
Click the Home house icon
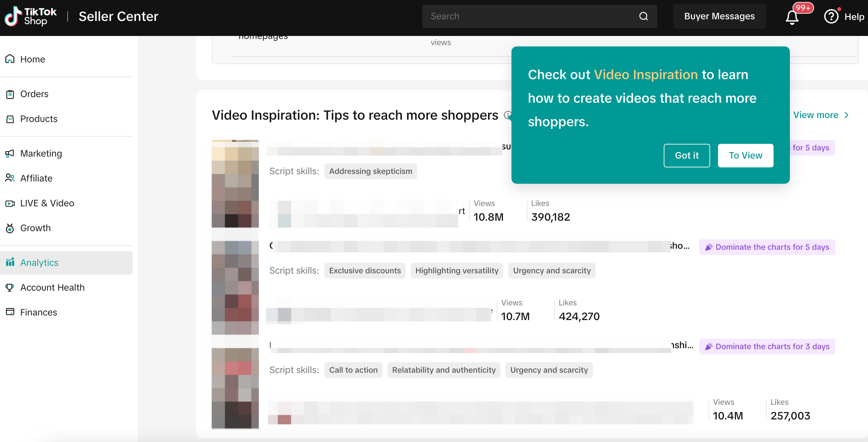coord(10,59)
